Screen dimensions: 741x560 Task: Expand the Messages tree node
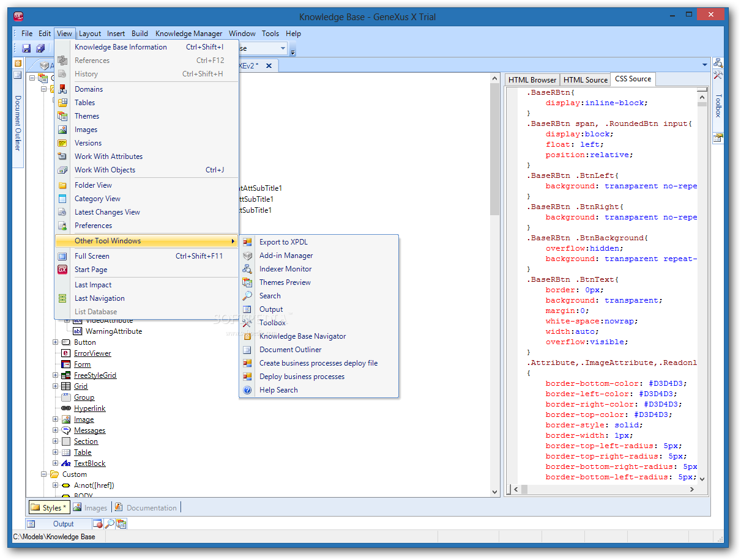tap(56, 430)
